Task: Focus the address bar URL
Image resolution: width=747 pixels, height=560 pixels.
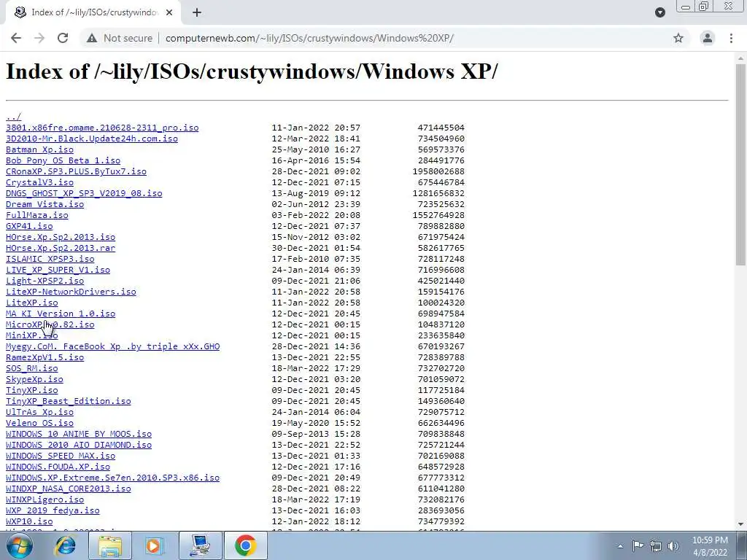Action: [309, 38]
